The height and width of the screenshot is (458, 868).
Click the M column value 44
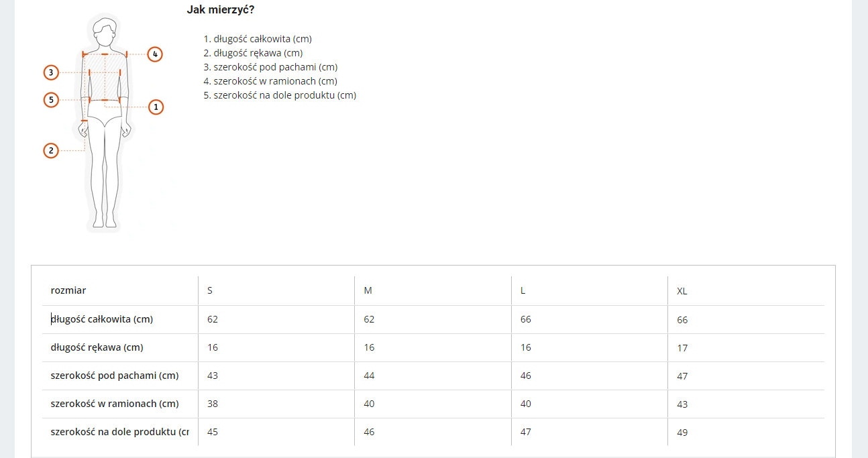click(x=369, y=376)
